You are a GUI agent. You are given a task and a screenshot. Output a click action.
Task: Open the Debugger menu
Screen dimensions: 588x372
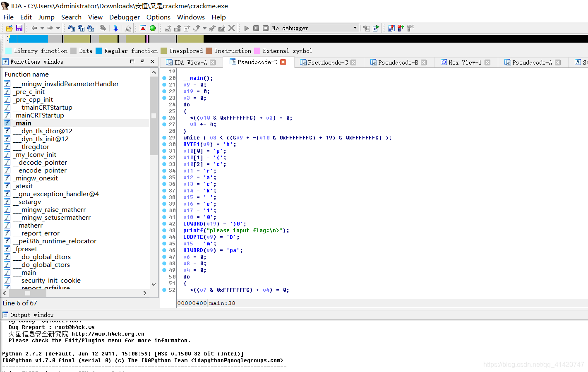pos(125,17)
